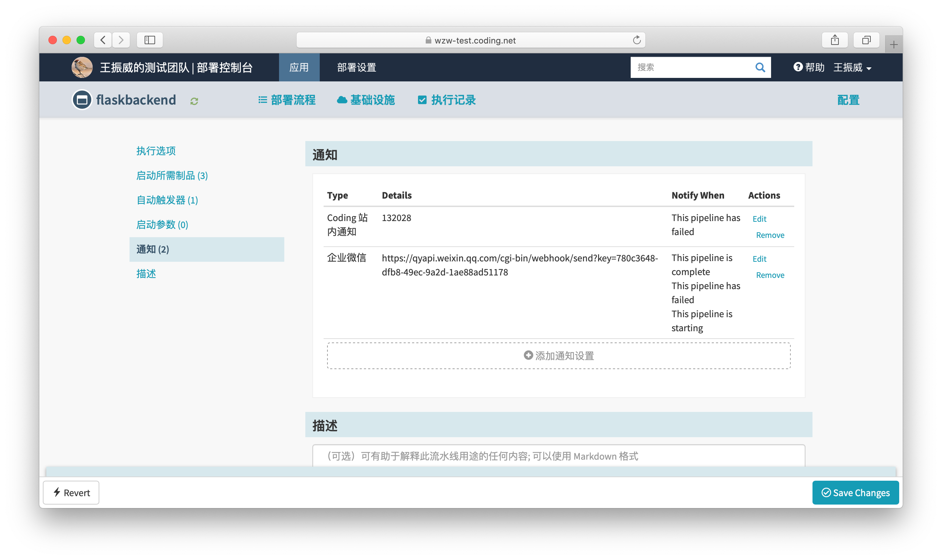Open the 基础设施 tab
Viewport: 942px width, 560px height.
(x=366, y=100)
